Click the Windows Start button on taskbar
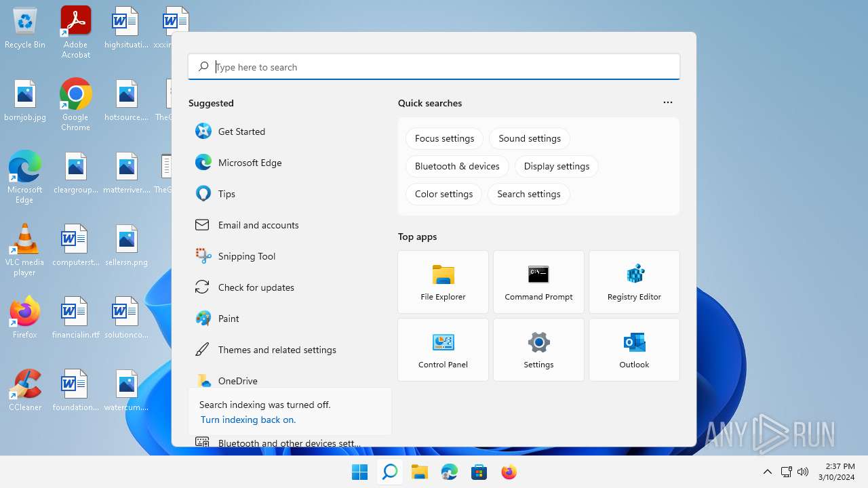The height and width of the screenshot is (488, 868). click(359, 472)
